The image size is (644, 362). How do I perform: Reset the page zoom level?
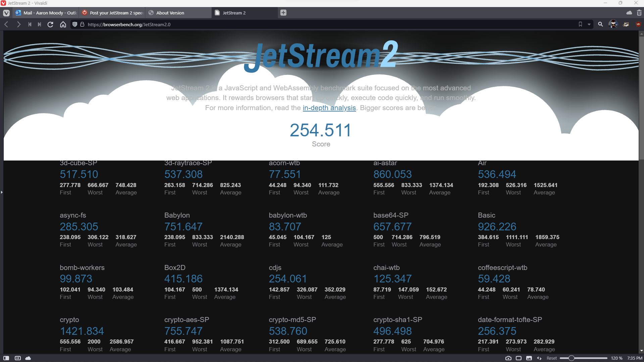coord(552,358)
